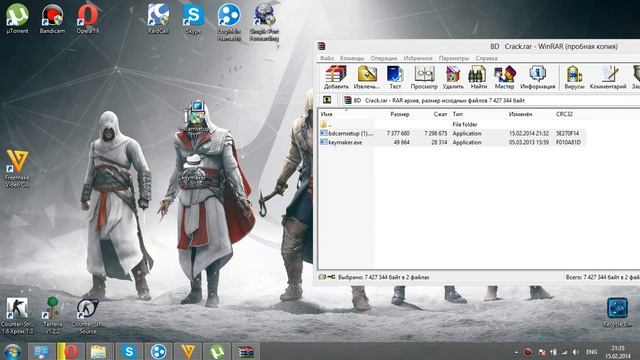Switch to µTorrent in the taskbar
Viewport: 640px width, 360px height.
pos(217,351)
